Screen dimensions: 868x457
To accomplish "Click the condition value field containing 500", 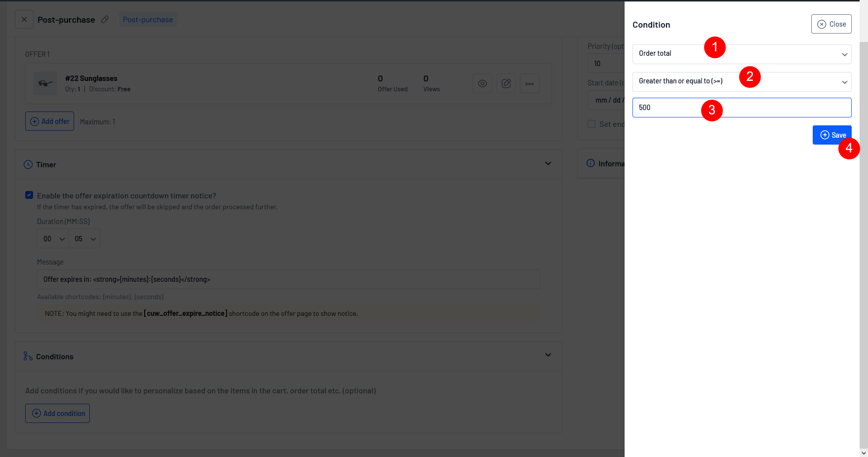I will [741, 108].
